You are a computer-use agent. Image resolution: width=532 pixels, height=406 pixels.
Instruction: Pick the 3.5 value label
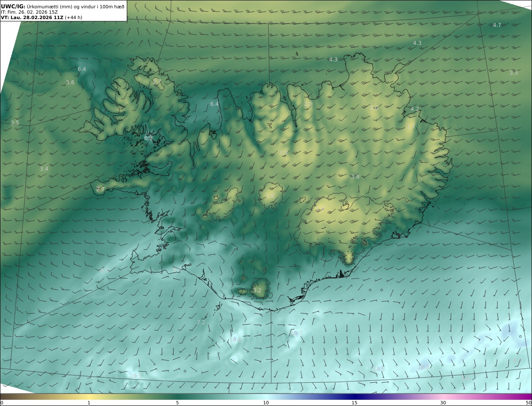[x=15, y=123]
